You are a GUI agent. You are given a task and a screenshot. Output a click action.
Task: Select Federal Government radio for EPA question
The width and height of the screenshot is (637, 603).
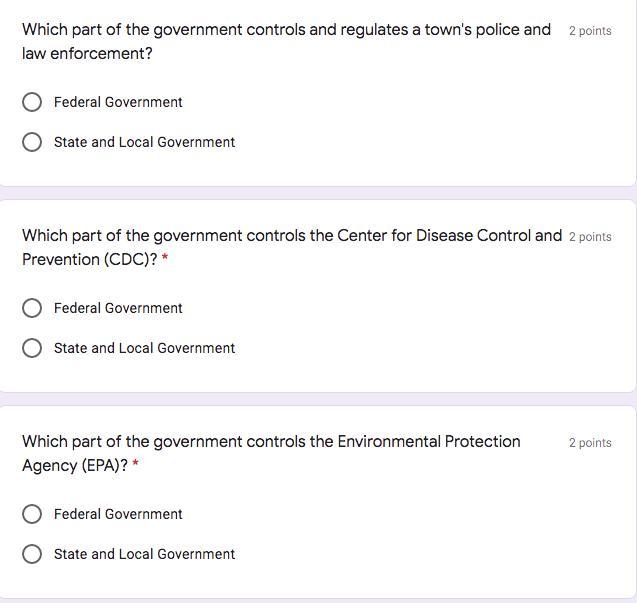[32, 514]
